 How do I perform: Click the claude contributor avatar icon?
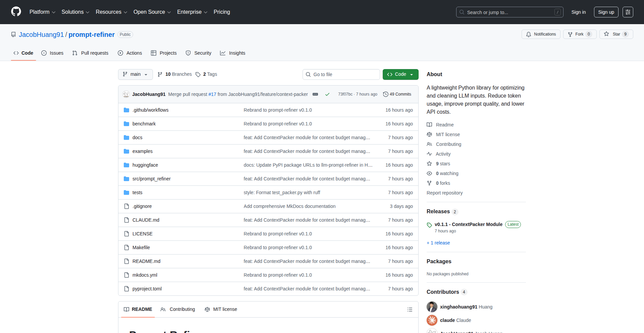tap(432, 320)
